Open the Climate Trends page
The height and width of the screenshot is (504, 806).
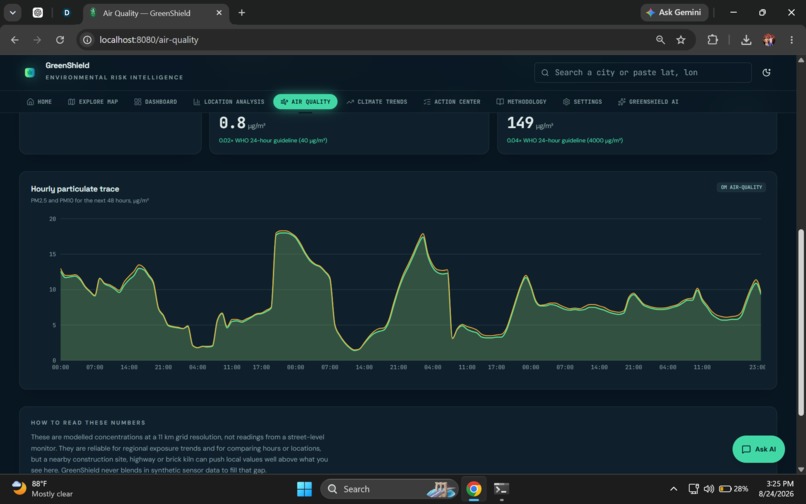click(377, 102)
